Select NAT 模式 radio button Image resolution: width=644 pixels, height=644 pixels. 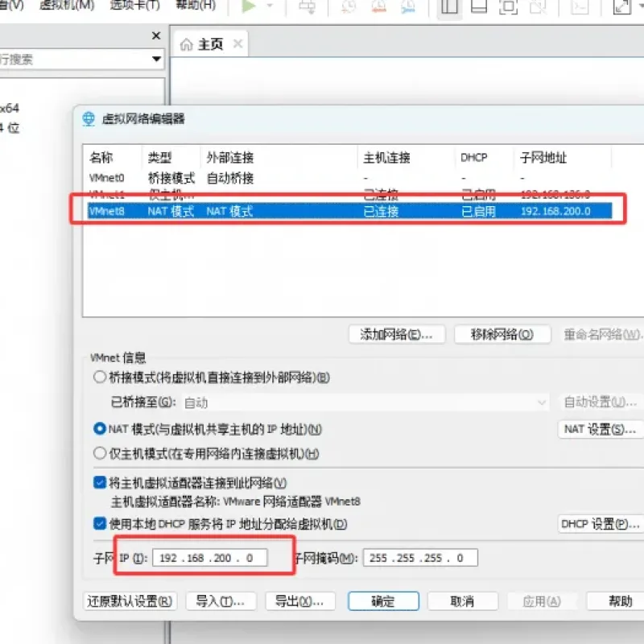pos(100,429)
